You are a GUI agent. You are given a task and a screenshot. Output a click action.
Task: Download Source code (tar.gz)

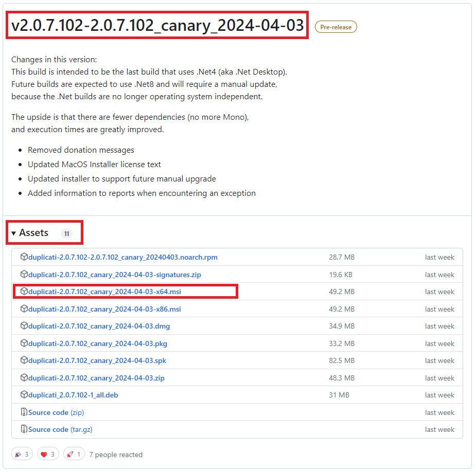pyautogui.click(x=60, y=429)
